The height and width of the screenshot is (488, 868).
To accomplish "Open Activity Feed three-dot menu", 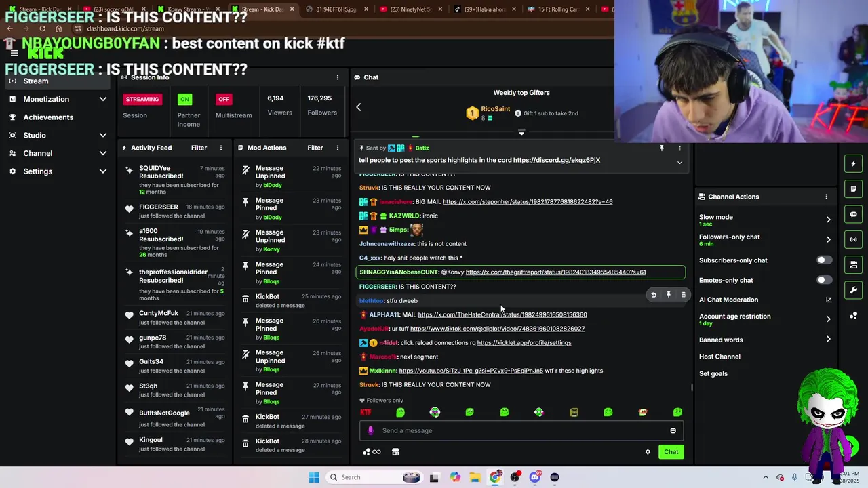I will (220, 148).
